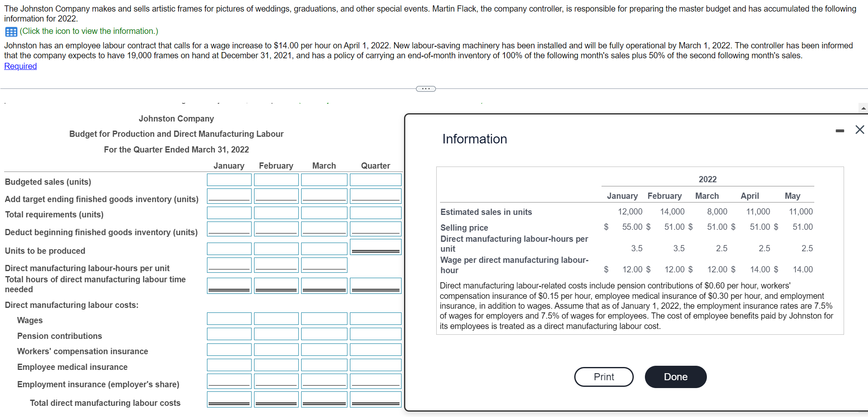Screen dimensions: 868x417
Task: Select Quarter Units to be produced field
Action: [x=376, y=247]
